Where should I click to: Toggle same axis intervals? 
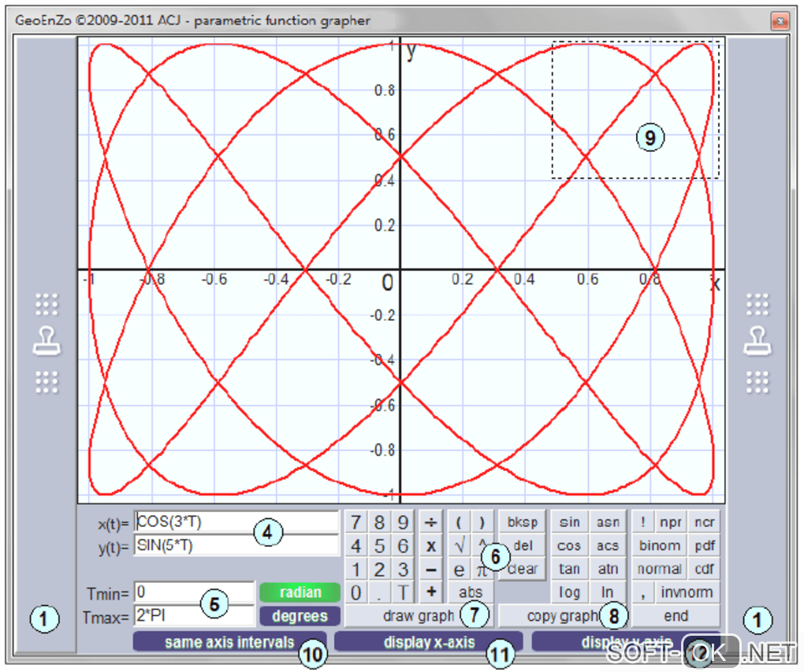(x=229, y=642)
